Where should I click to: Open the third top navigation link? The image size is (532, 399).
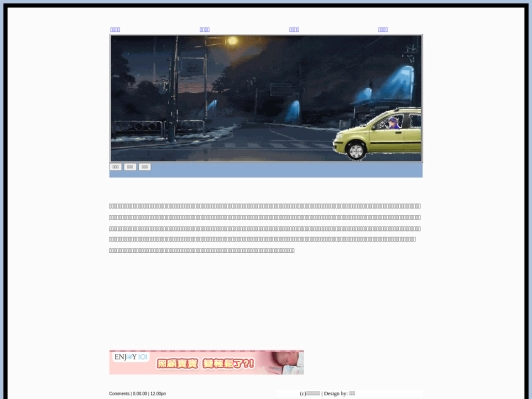pos(294,30)
